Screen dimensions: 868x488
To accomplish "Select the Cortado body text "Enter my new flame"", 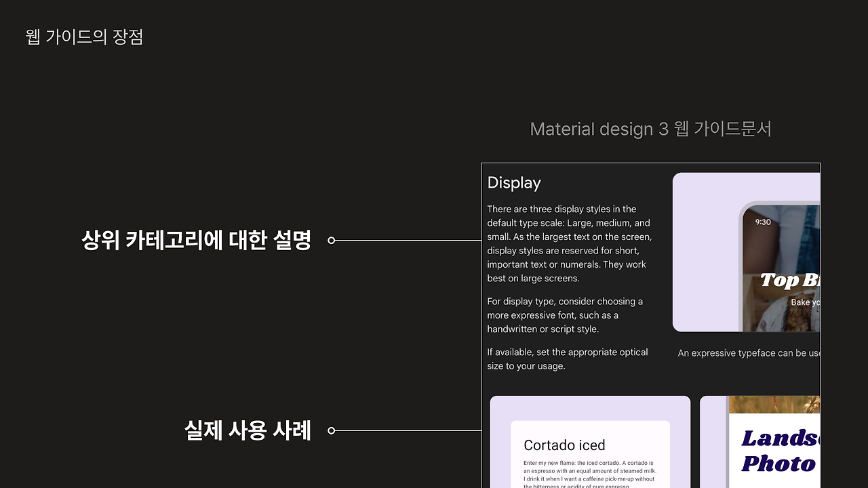I will [590, 474].
